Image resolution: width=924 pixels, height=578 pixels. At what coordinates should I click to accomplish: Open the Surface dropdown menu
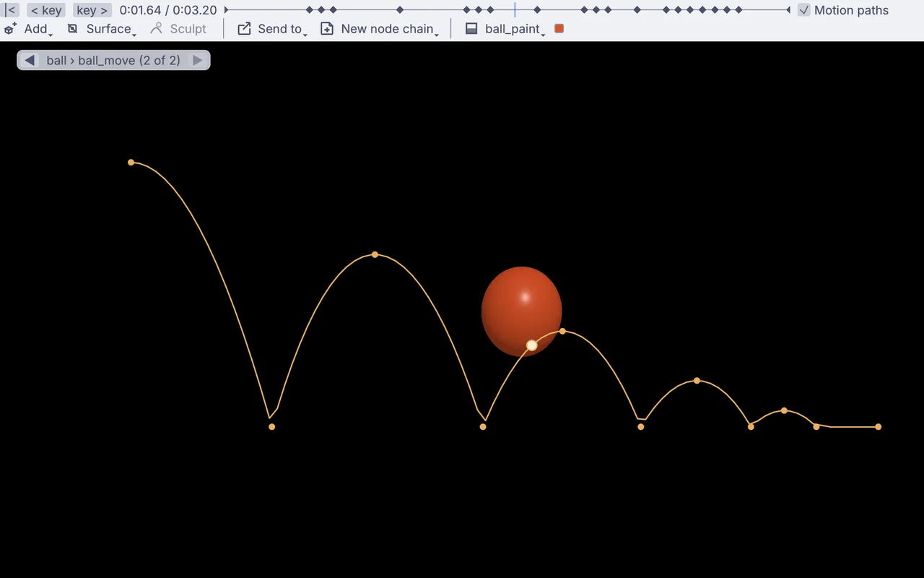pos(102,29)
